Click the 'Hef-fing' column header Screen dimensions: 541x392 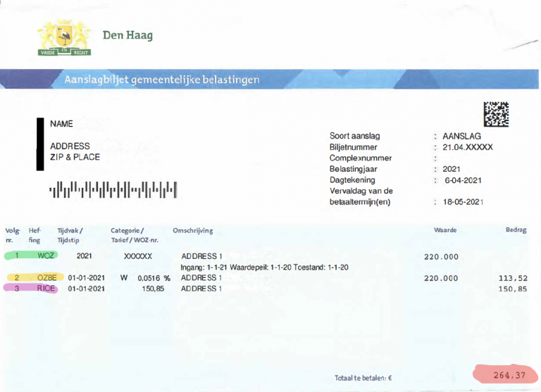[x=35, y=235]
